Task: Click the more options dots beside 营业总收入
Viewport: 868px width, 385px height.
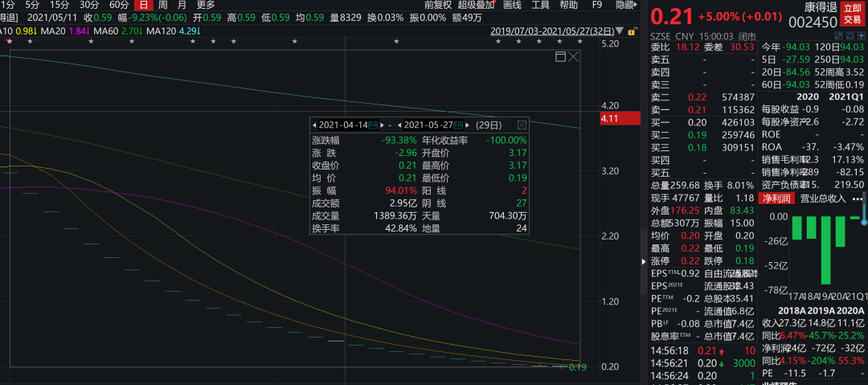Action: coord(857,198)
